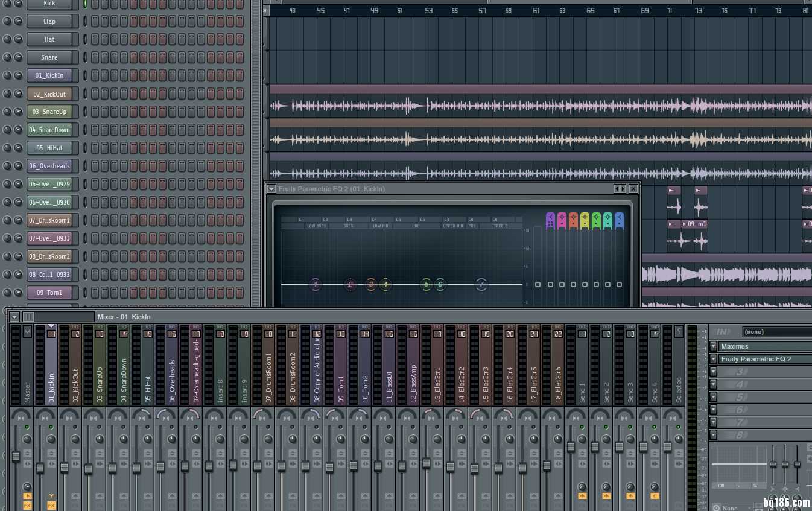Click bar 53 on the playlist timeline ruler

[x=428, y=10]
